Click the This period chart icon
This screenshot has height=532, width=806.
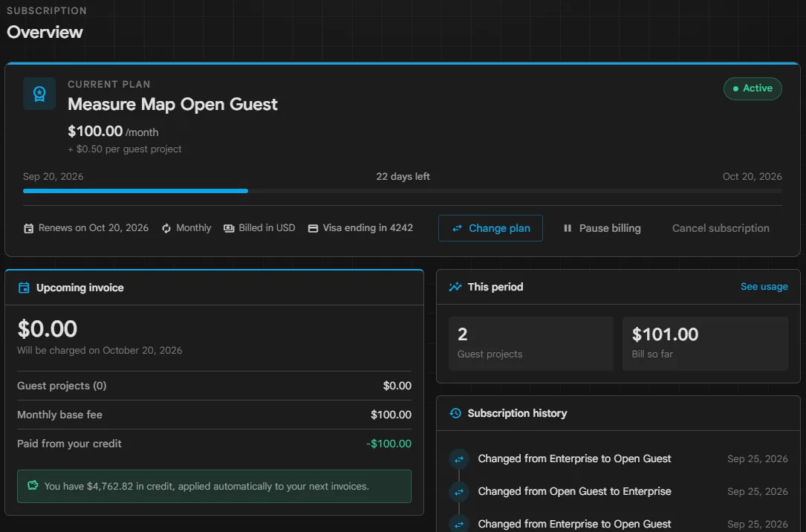point(455,287)
